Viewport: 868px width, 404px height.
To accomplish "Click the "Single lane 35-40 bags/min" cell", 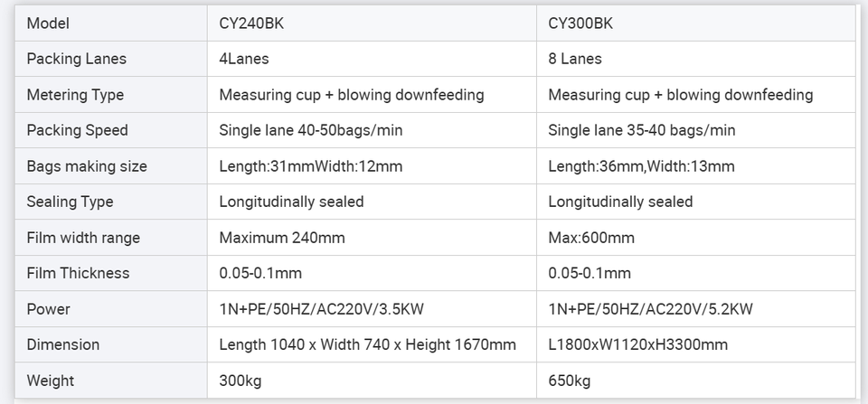I will point(642,130).
